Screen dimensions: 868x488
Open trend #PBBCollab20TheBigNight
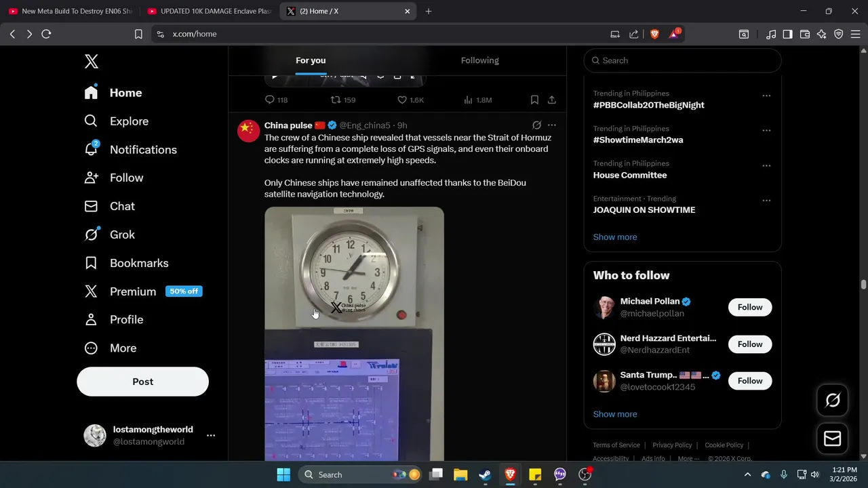[648, 105]
